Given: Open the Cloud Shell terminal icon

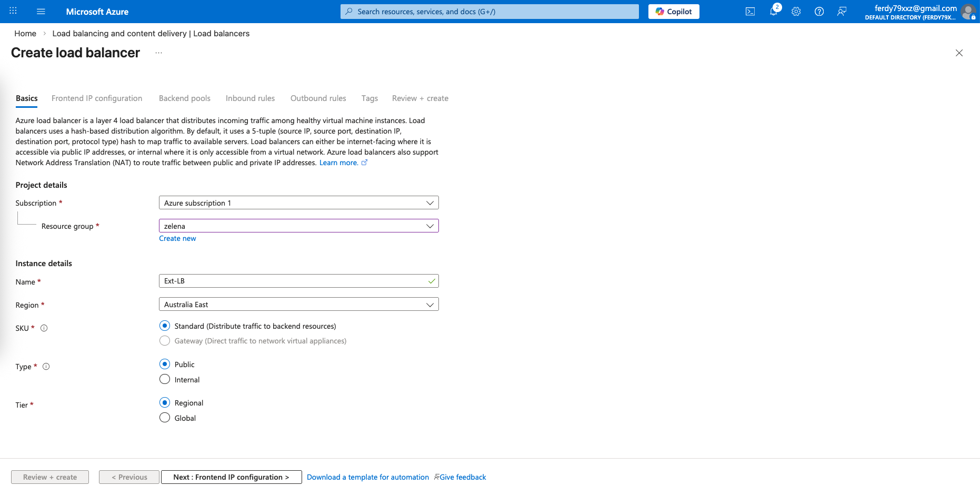Looking at the screenshot, I should 750,12.
